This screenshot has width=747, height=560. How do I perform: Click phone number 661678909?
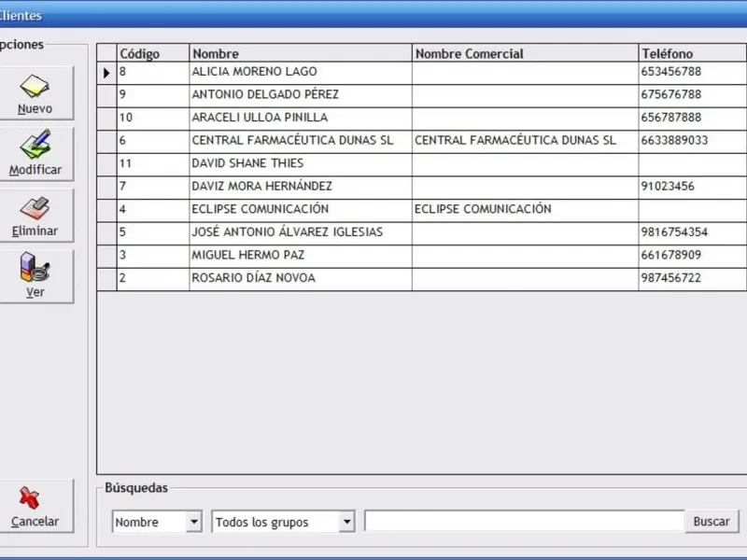coord(670,255)
